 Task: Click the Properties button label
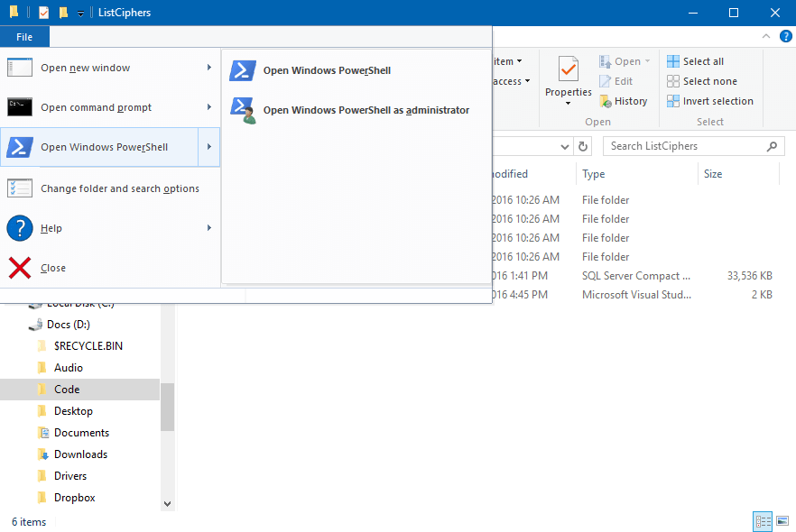568,92
